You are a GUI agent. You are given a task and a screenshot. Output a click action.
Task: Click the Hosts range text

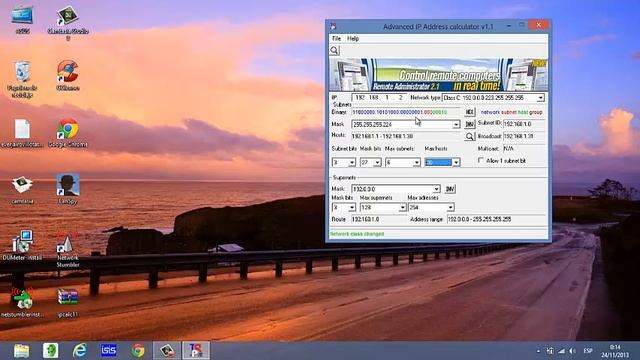pos(382,136)
